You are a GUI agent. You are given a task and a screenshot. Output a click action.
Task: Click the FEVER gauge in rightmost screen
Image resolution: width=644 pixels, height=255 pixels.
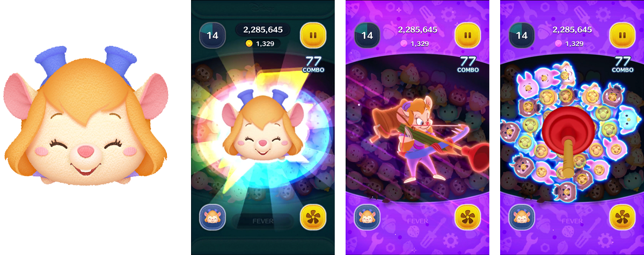(x=572, y=221)
